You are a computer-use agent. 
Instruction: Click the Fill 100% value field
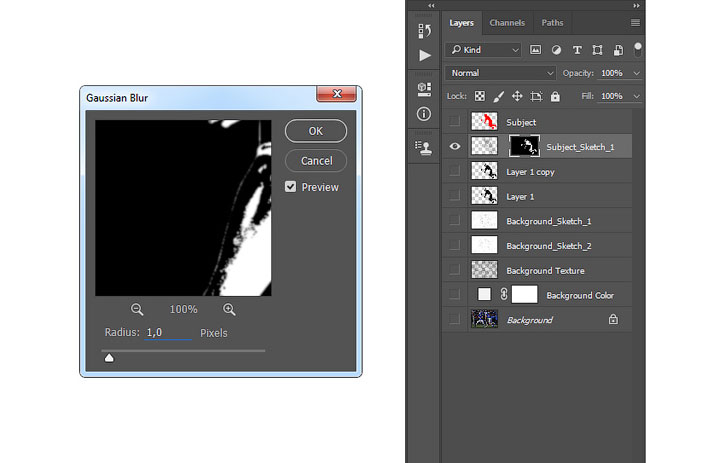pyautogui.click(x=612, y=96)
